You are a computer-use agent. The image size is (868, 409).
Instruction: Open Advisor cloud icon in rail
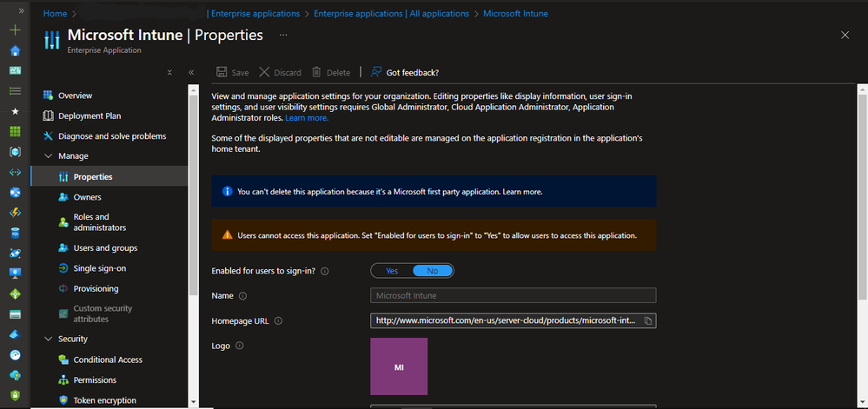tap(15, 375)
